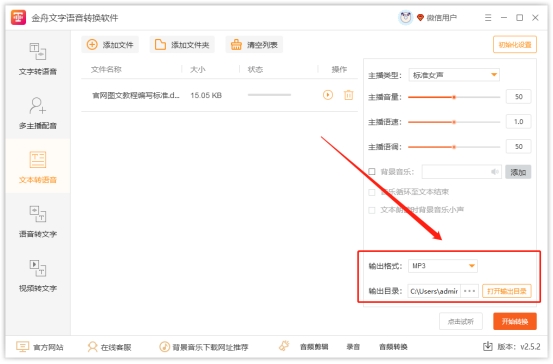
Task: Expand the 主播类型 dropdown
Action: click(454, 75)
